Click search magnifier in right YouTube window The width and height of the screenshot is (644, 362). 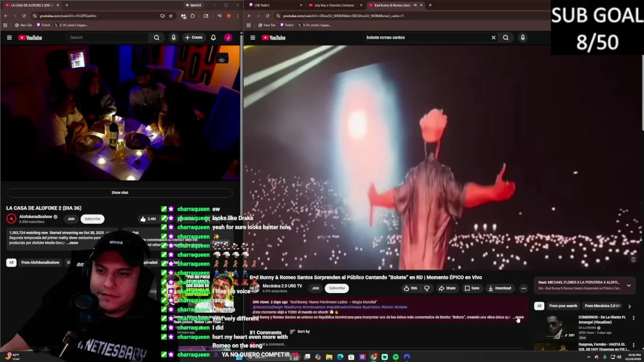point(506,38)
